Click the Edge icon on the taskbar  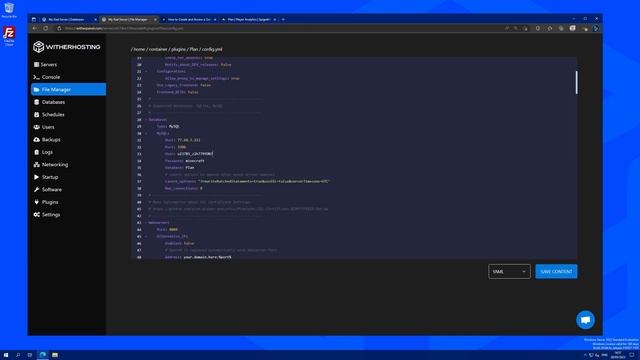click(42, 355)
